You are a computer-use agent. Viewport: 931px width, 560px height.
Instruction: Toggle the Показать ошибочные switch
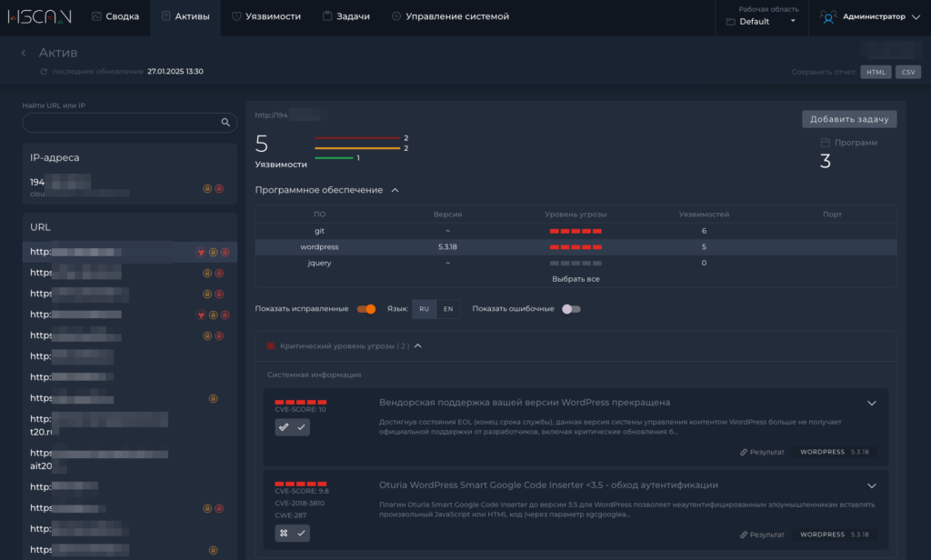click(x=571, y=309)
